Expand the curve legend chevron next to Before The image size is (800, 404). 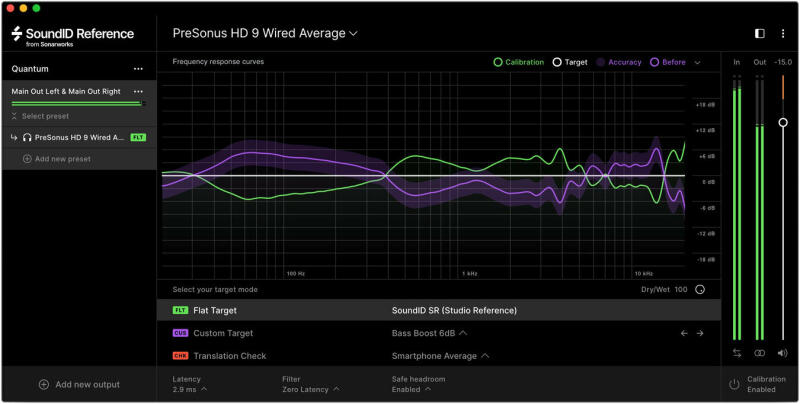(x=697, y=63)
